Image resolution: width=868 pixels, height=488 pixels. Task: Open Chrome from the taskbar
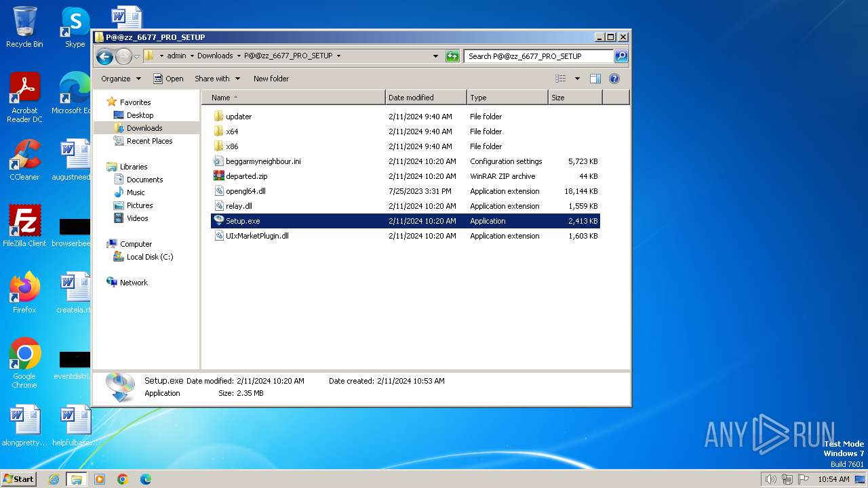(x=123, y=479)
